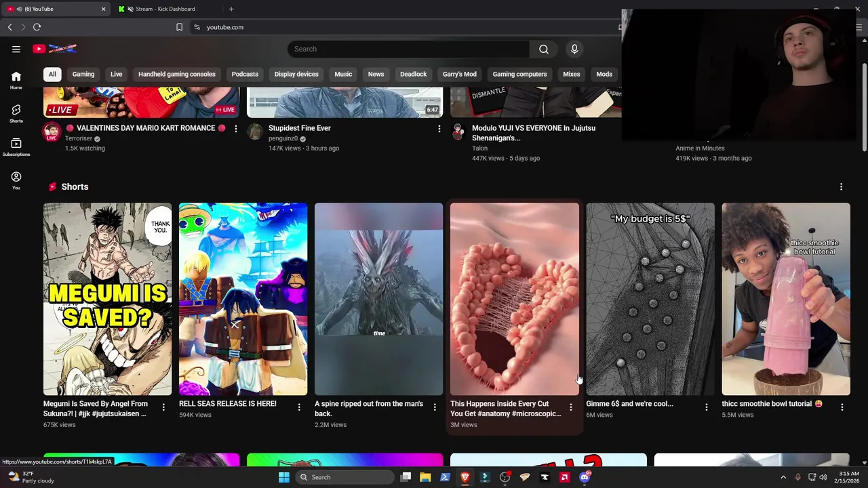Open options for Stupidest Fine Ever video

tap(439, 129)
